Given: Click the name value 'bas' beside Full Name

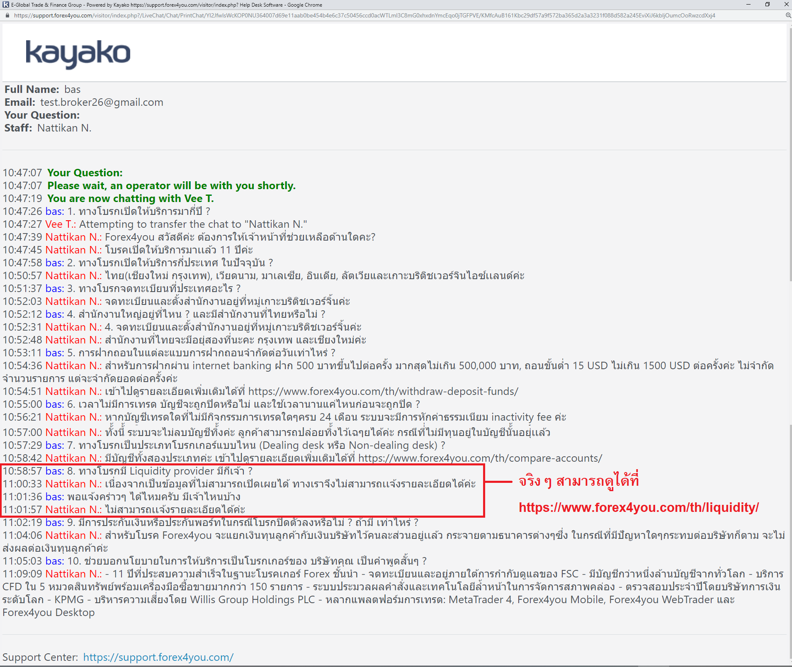Looking at the screenshot, I should (73, 89).
